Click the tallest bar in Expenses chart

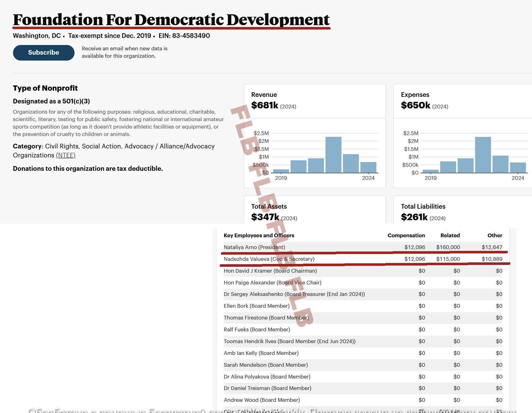pyautogui.click(x=483, y=154)
